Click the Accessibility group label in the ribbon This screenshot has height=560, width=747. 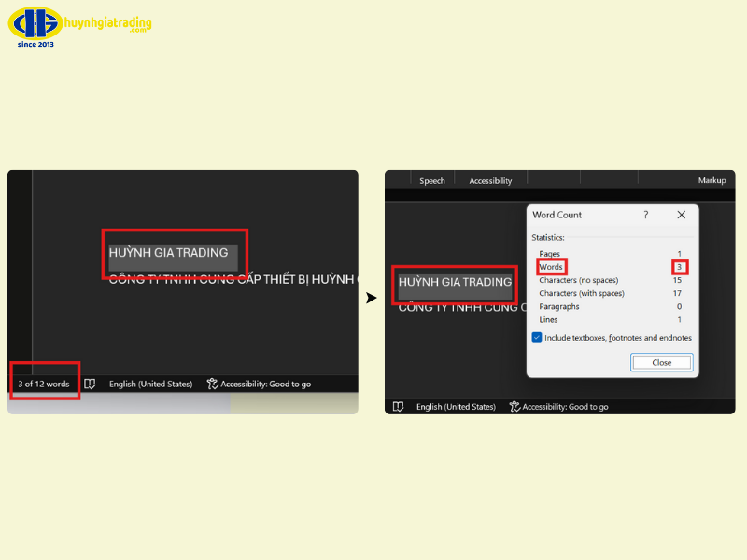pos(490,180)
